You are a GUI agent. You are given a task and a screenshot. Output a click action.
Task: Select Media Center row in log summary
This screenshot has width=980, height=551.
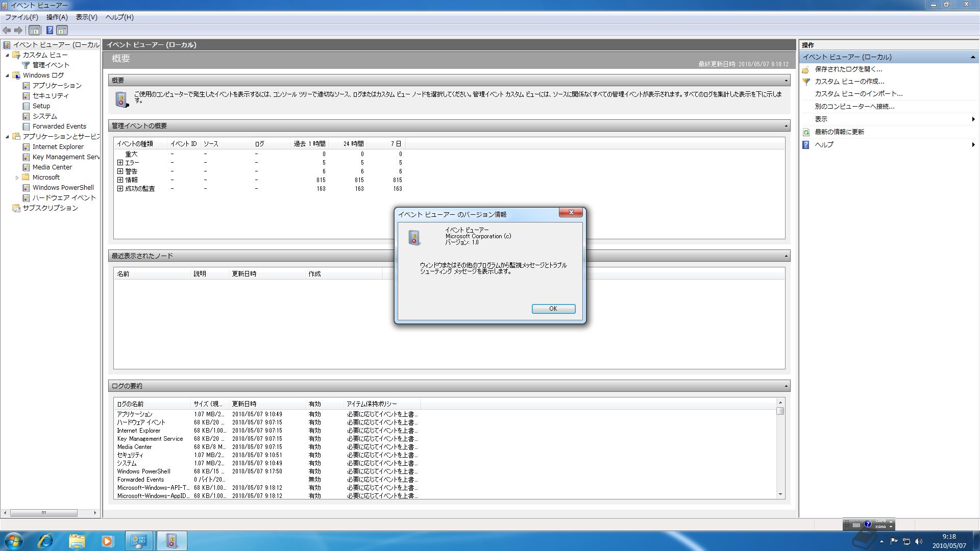pos(267,447)
